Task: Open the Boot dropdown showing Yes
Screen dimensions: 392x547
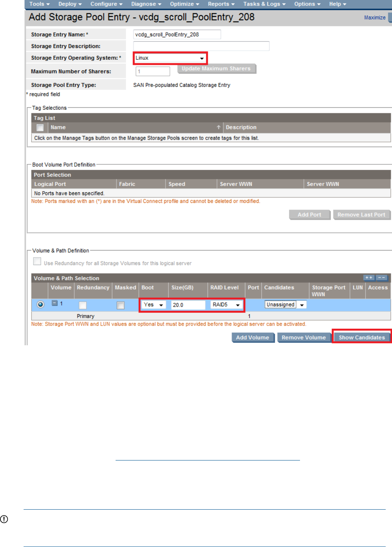Action: click(x=153, y=305)
